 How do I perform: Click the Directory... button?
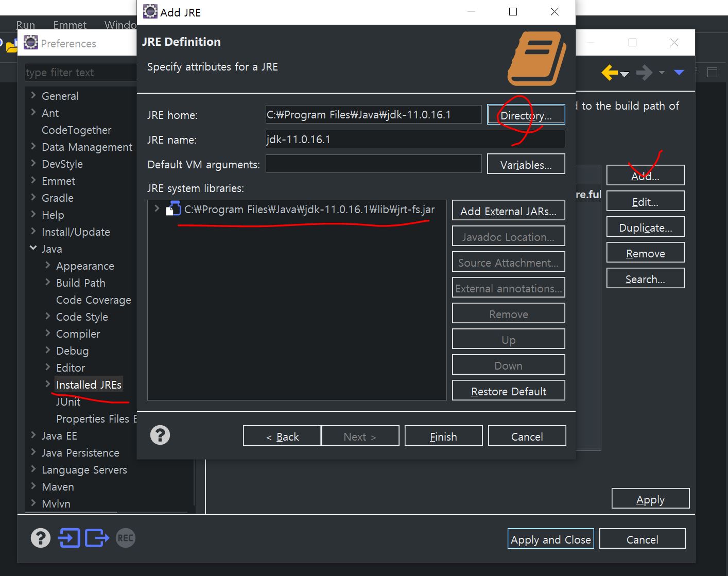(x=526, y=115)
